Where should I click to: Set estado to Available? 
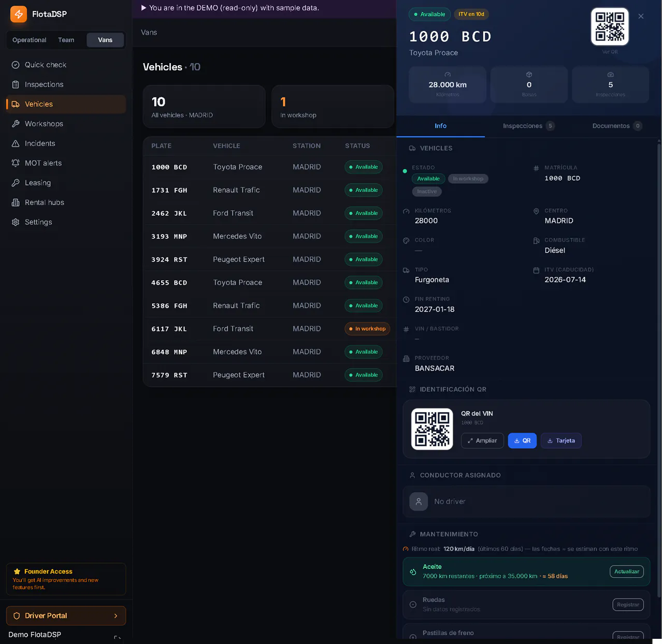[x=428, y=179]
